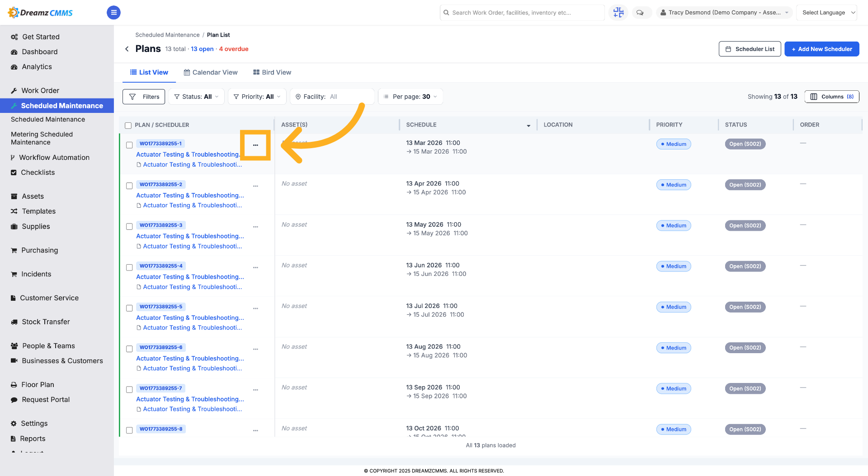Click the Open (S002) status for 13 Aug 2026
Viewport: 868px width, 476px height.
tap(745, 348)
